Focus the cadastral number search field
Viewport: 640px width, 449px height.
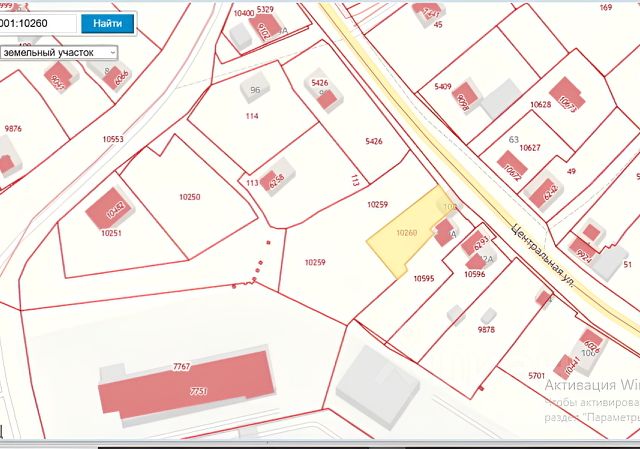(x=38, y=23)
